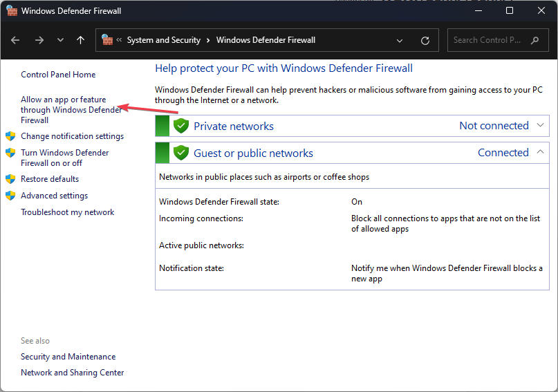
Task: Click Not connected status text
Action: coord(494,125)
